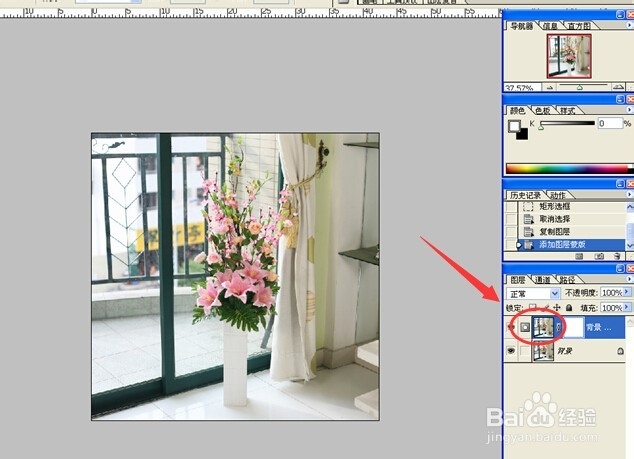Viewport: 634px width, 459px height.
Task: Toggle lock all padlock icon beside 锁定
Action: (569, 308)
